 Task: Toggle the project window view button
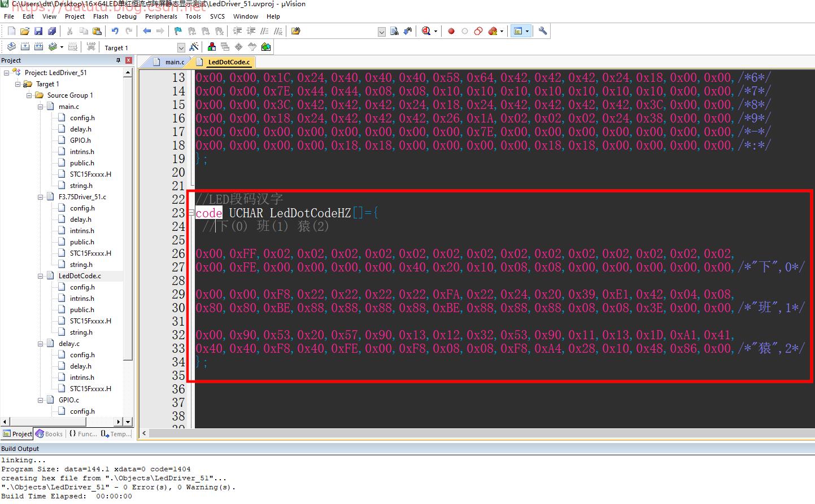click(x=518, y=31)
